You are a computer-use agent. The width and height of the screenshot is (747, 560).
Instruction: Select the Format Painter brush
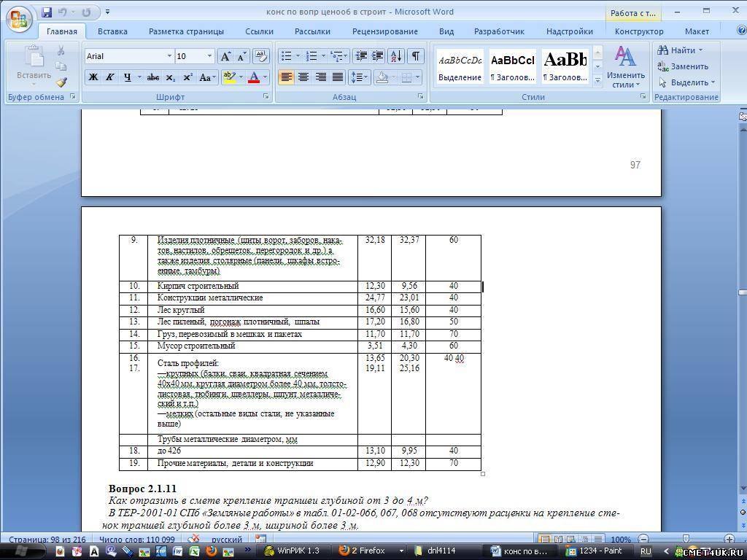pyautogui.click(x=61, y=82)
